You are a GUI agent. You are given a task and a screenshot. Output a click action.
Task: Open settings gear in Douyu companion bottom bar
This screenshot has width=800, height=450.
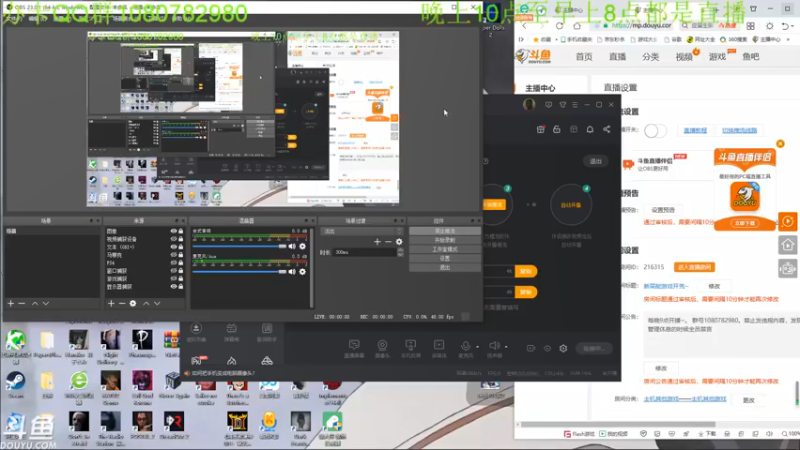[x=563, y=348]
